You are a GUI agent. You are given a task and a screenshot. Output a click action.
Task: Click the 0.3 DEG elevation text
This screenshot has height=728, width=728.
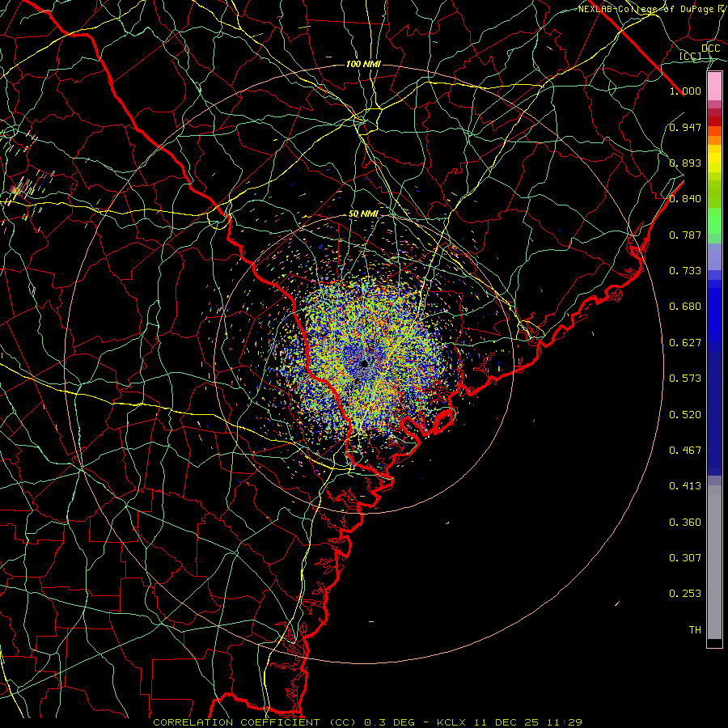(x=390, y=722)
